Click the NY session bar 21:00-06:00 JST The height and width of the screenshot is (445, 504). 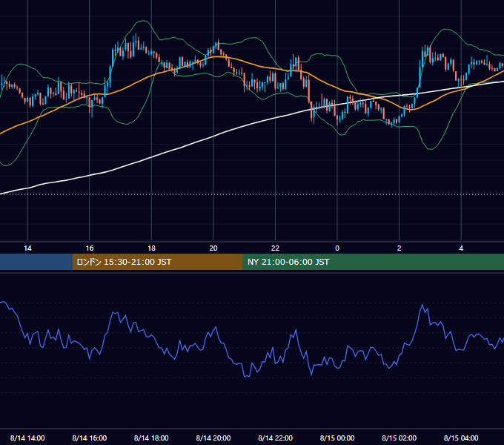[x=373, y=262]
